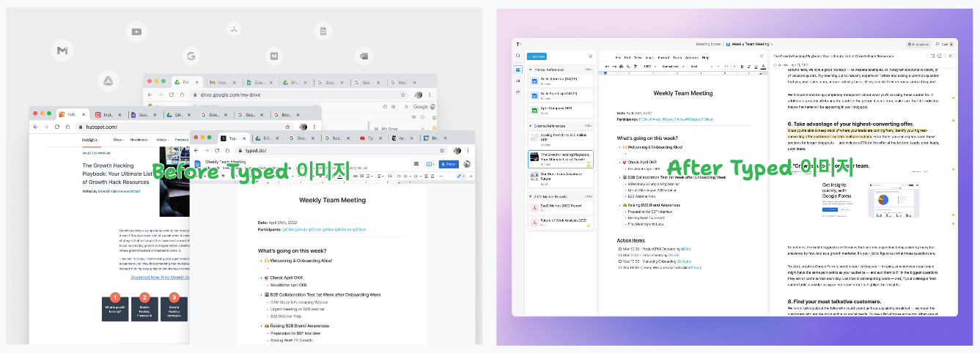Click the paint format icon in Typed toolbar

tap(635, 66)
